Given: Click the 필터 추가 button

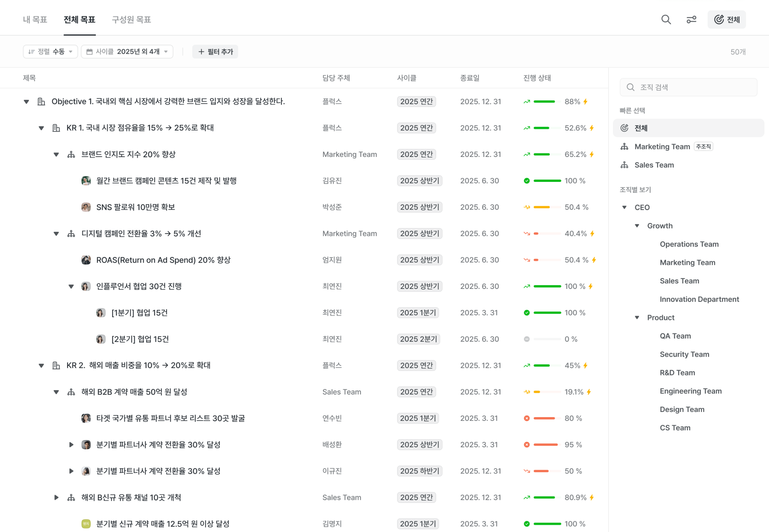Looking at the screenshot, I should [215, 52].
